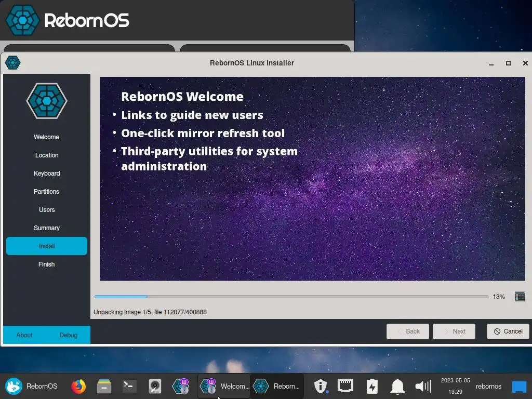This screenshot has height=399, width=532.
Task: Click the 13% progress label
Action: point(499,297)
